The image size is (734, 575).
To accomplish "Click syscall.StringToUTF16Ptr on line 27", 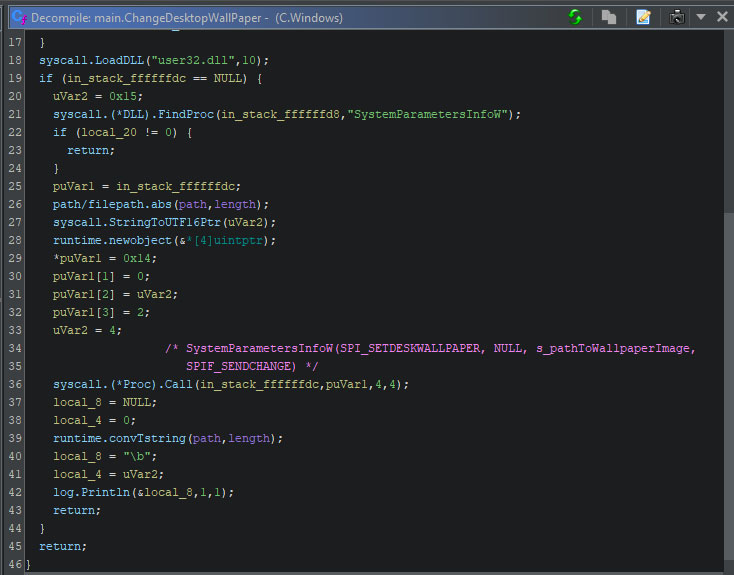I will pyautogui.click(x=137, y=222).
